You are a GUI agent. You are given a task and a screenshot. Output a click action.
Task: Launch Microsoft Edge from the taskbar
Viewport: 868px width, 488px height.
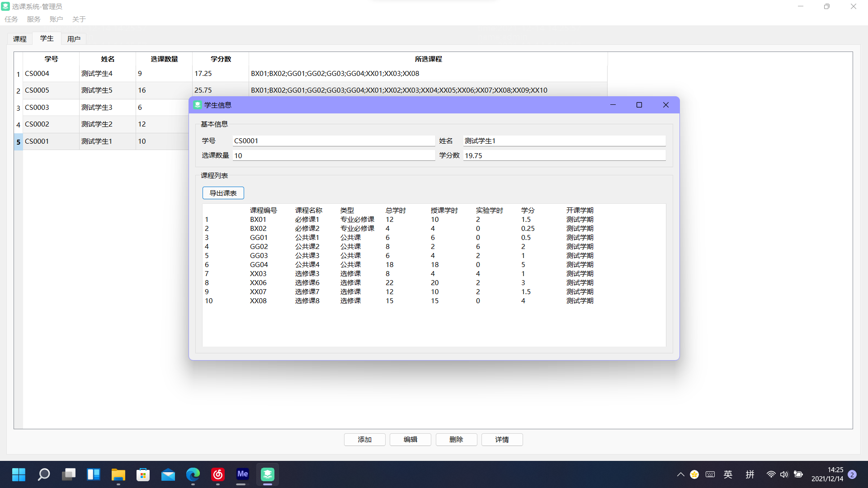coord(193,474)
